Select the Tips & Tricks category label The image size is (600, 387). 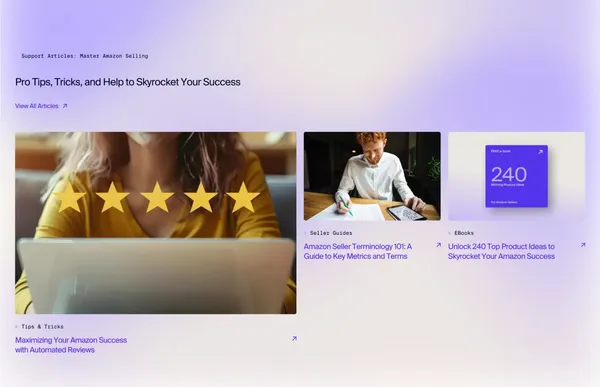coord(42,327)
